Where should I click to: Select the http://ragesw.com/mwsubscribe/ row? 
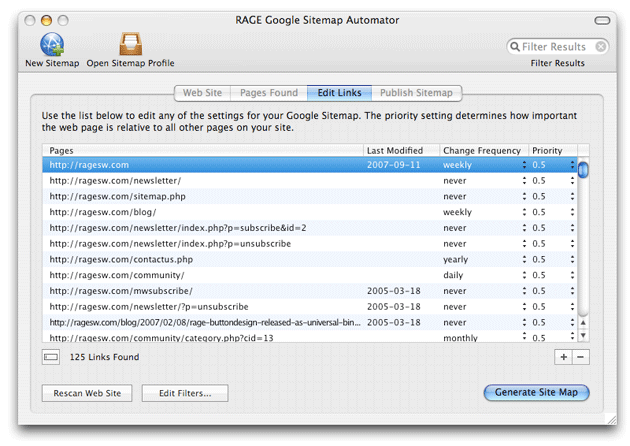[309, 291]
